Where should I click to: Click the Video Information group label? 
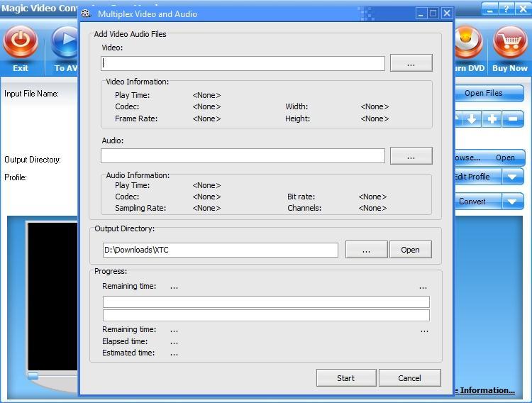(x=137, y=82)
